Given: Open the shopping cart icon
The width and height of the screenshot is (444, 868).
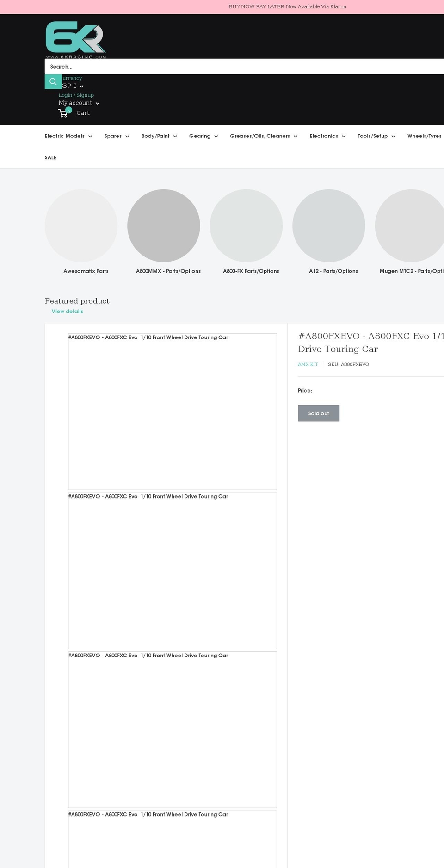Looking at the screenshot, I should tap(64, 112).
